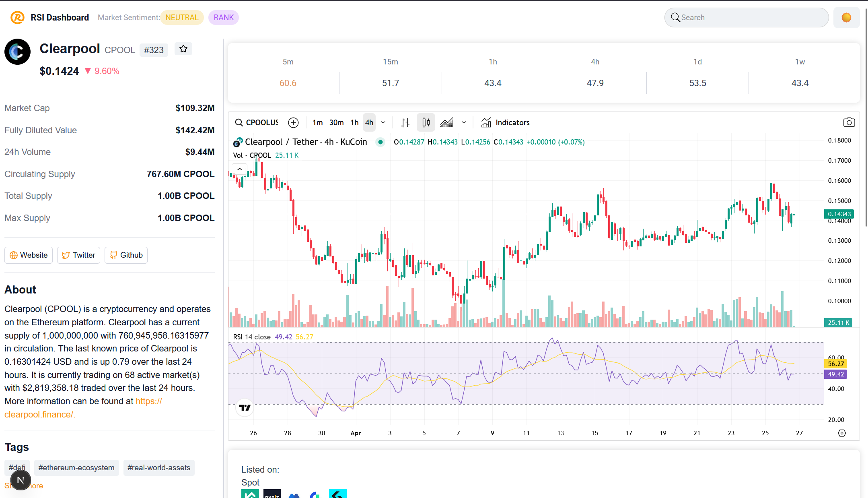Select the #real-world-assets tag

[159, 468]
